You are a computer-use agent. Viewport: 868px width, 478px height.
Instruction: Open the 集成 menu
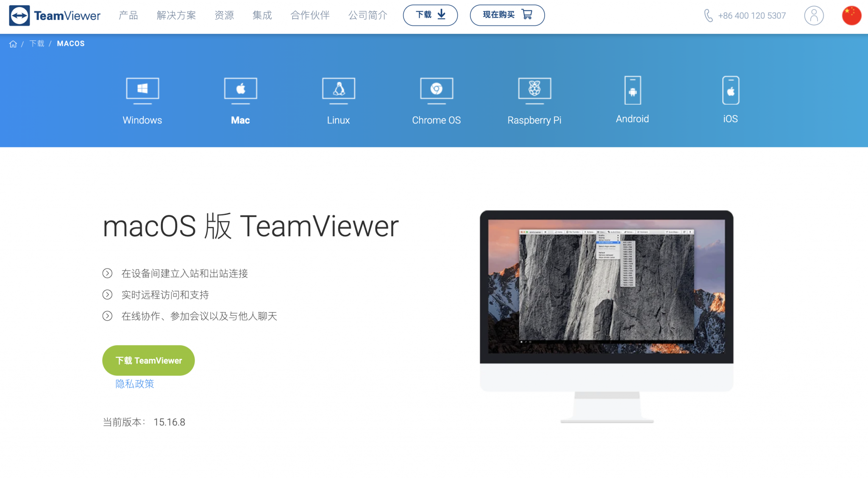coord(262,15)
